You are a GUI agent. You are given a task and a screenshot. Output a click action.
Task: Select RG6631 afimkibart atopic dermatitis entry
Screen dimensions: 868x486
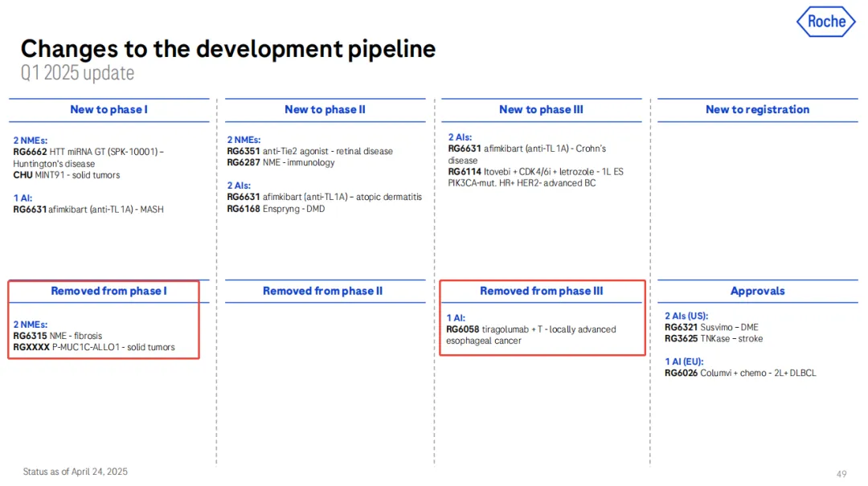point(325,197)
